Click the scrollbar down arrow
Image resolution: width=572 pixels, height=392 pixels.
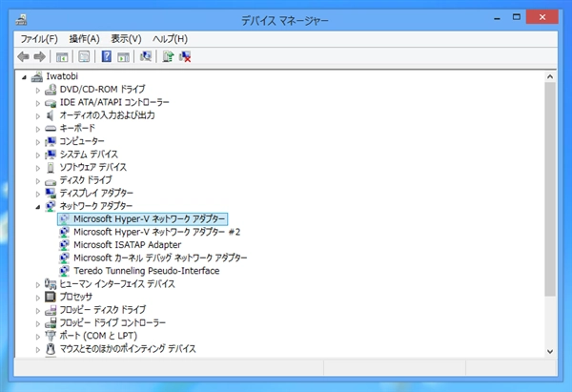click(x=550, y=352)
